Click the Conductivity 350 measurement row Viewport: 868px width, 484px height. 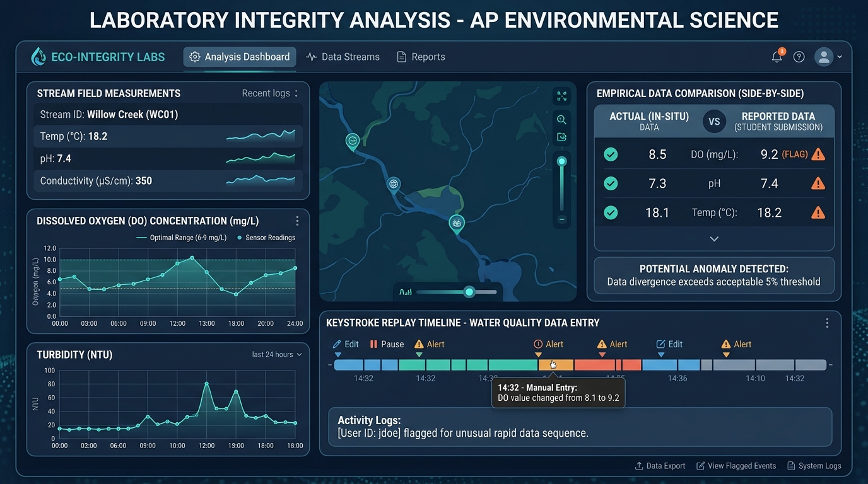click(x=168, y=181)
